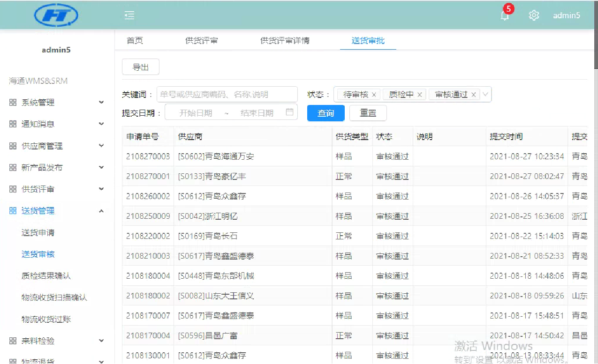Click the FT company logo
The image size is (598, 364).
click(x=55, y=15)
